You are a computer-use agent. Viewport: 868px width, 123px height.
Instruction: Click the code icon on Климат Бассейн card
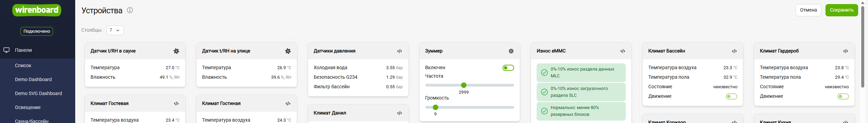coord(734,51)
